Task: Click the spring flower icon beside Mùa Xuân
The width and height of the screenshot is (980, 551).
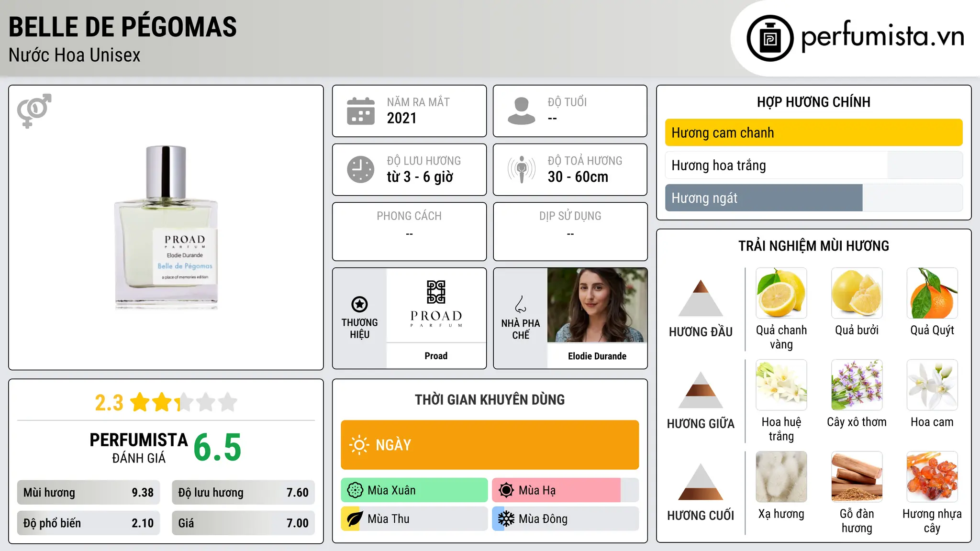Action: [x=355, y=490]
